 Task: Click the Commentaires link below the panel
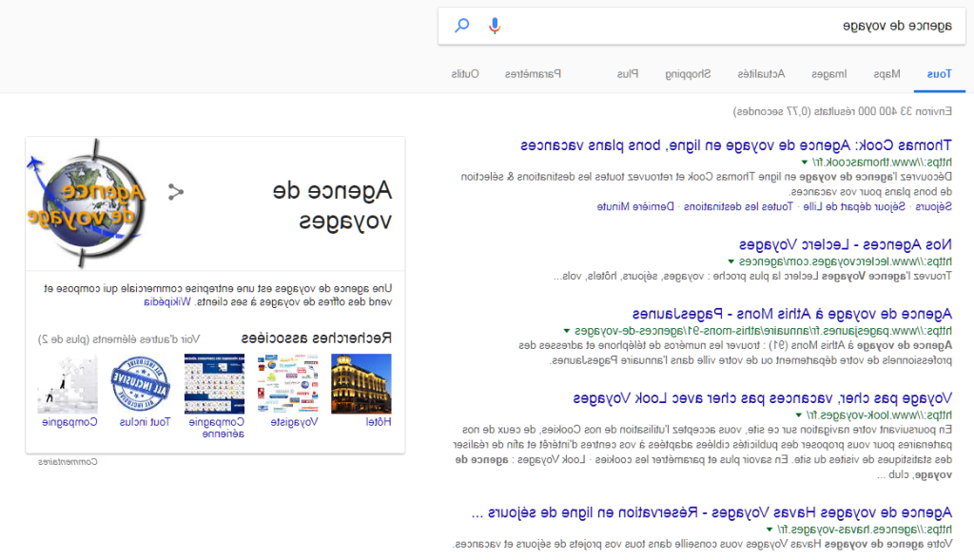68,462
